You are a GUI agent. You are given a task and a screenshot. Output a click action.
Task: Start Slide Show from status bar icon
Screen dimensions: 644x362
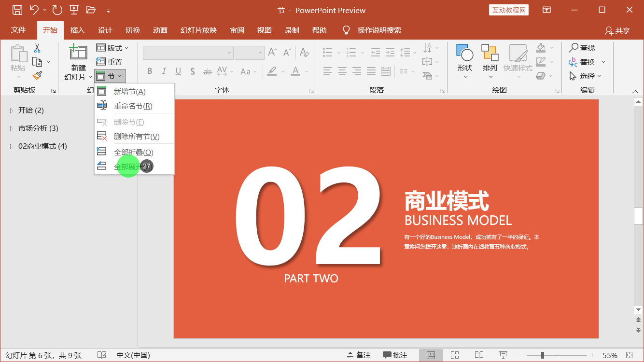coord(503,355)
